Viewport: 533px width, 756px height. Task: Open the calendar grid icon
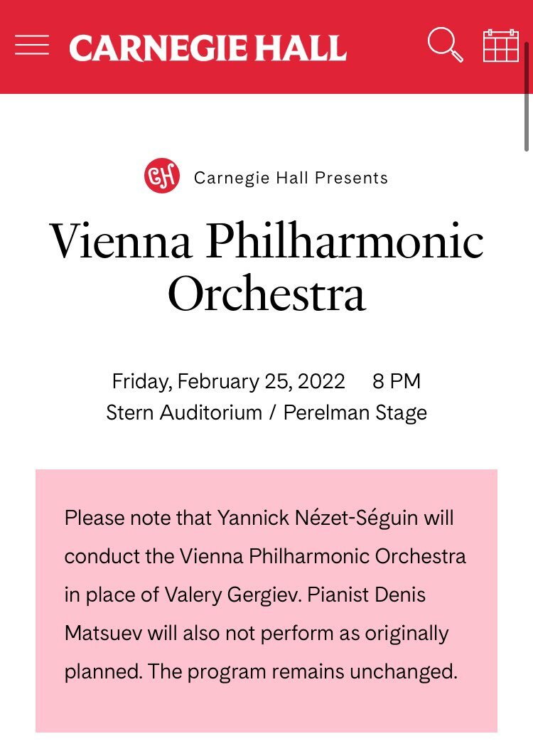pyautogui.click(x=501, y=46)
